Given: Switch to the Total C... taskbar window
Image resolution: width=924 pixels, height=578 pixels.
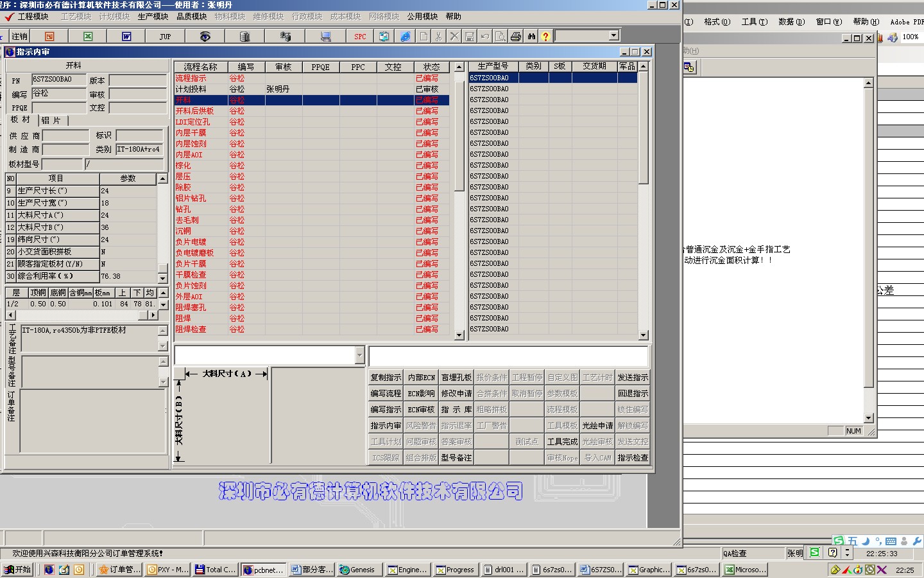Looking at the screenshot, I should point(216,570).
